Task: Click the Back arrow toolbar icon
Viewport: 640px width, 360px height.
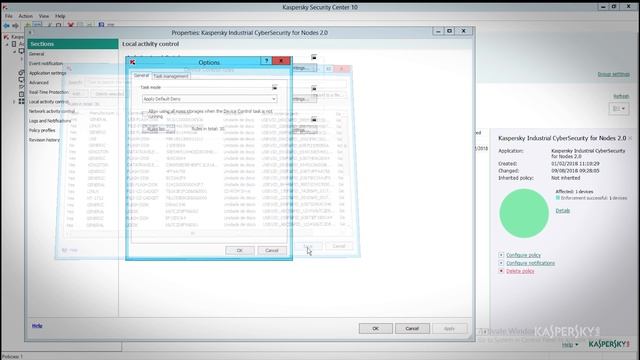Action: (x=6, y=25)
